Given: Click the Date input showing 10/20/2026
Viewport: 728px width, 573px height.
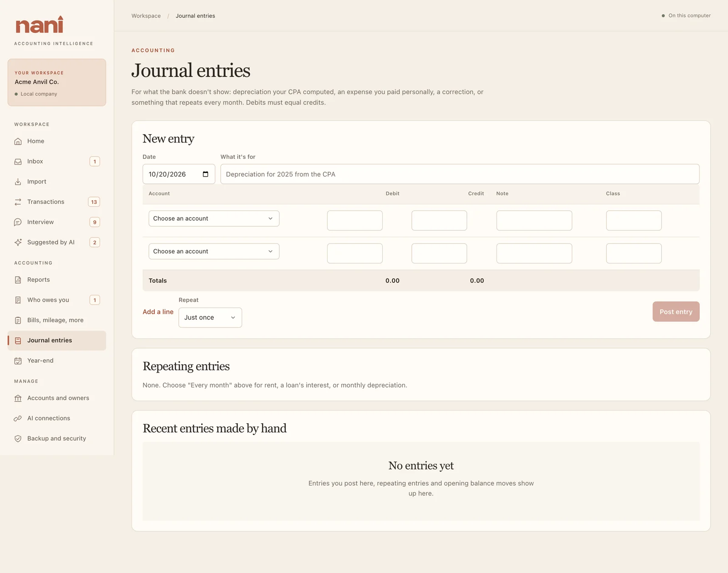Looking at the screenshot, I should point(179,174).
